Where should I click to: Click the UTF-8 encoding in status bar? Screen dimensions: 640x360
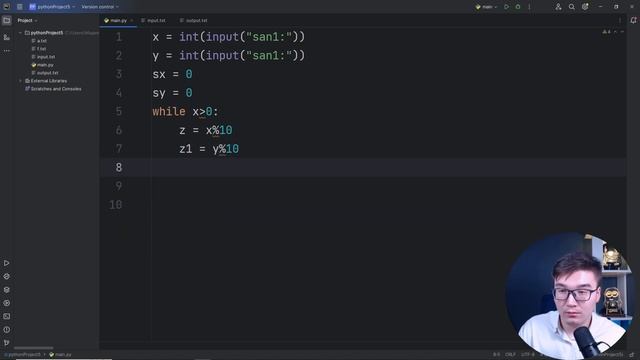tap(527, 355)
